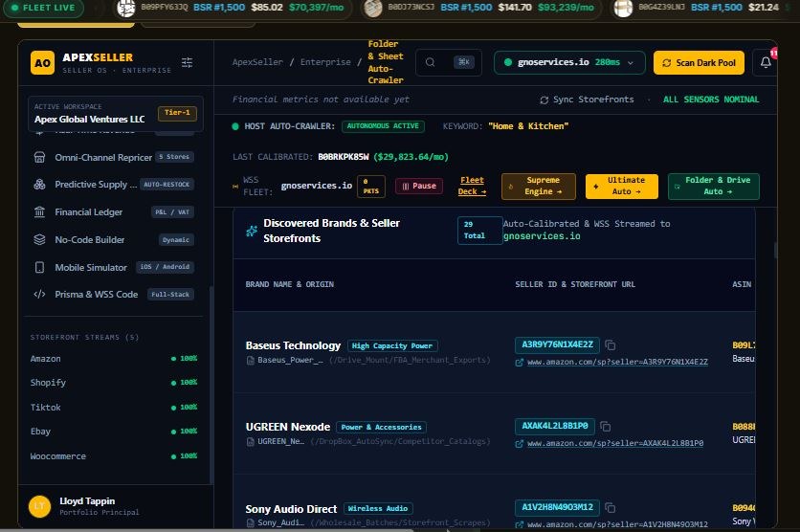The image size is (800, 532).
Task: Open UGREEN Amazon storefront URL link
Action: [x=614, y=443]
